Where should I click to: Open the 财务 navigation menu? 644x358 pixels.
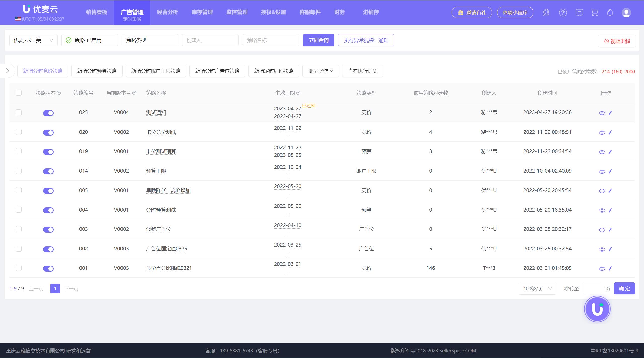pos(339,12)
